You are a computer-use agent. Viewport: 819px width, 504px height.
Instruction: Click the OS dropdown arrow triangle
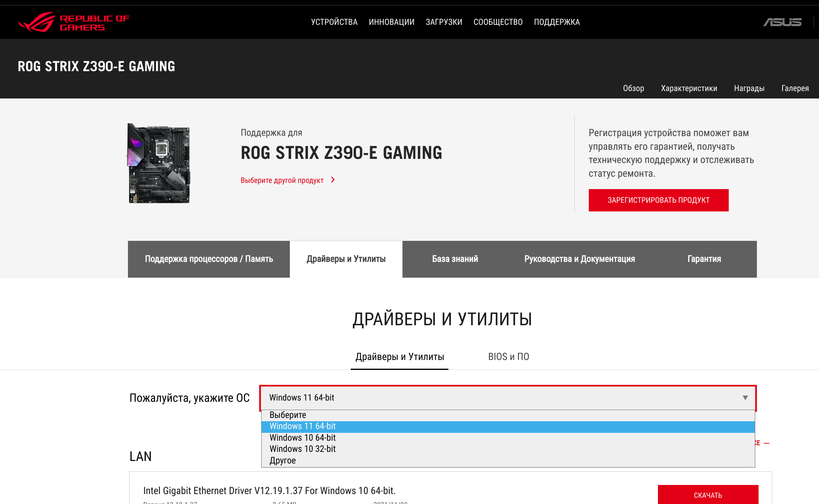coord(745,398)
